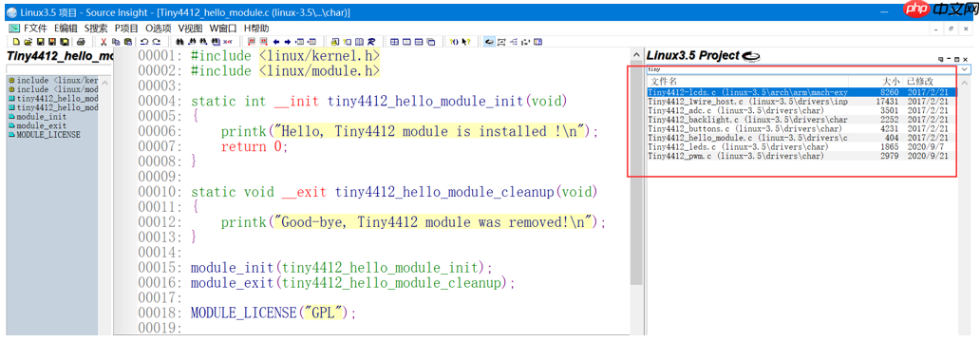Click the disc icon beside Linux3.5 Project
The width and height of the screenshot is (980, 342).
750,57
